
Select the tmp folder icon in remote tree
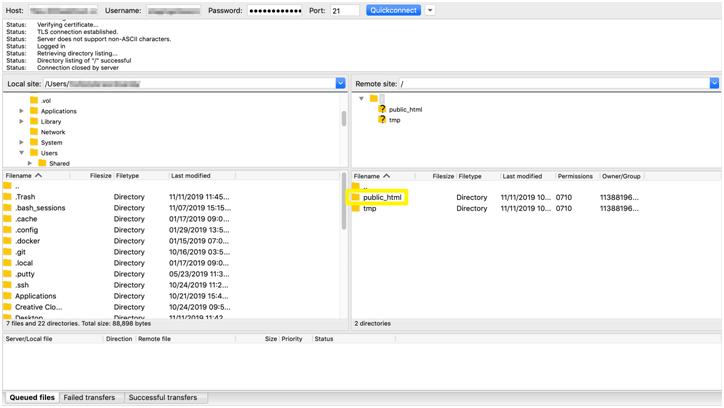[x=382, y=120]
